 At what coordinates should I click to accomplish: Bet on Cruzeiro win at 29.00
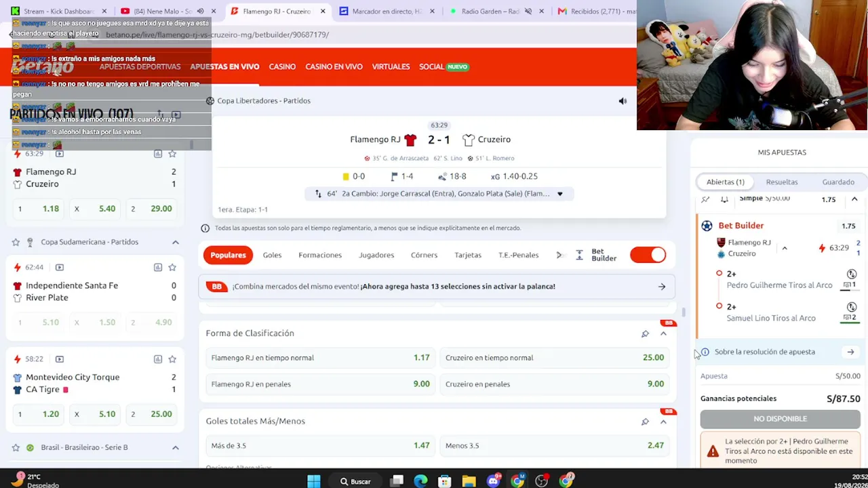pyautogui.click(x=151, y=209)
